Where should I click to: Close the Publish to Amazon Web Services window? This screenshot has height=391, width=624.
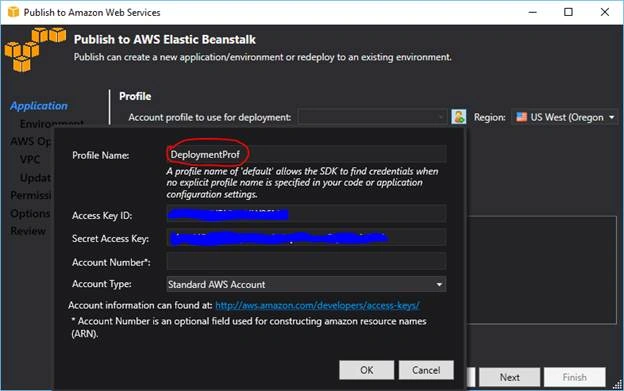(604, 12)
